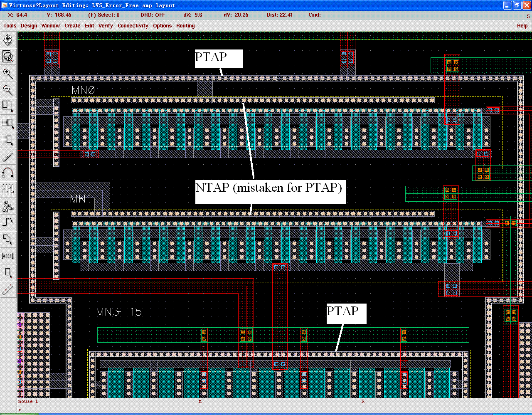Activate the Zoom In By 2 tool
Viewport: 532px width, 415px height.
pyautogui.click(x=8, y=74)
